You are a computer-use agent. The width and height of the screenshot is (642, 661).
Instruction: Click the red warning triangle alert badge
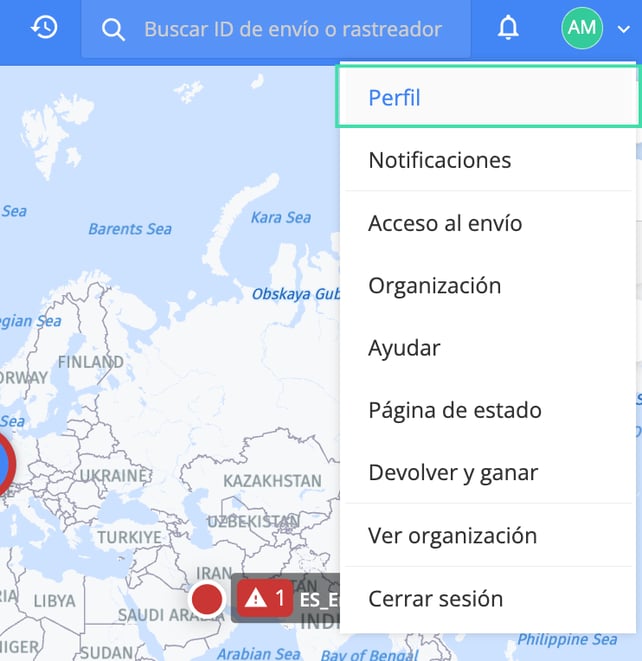coord(256,599)
